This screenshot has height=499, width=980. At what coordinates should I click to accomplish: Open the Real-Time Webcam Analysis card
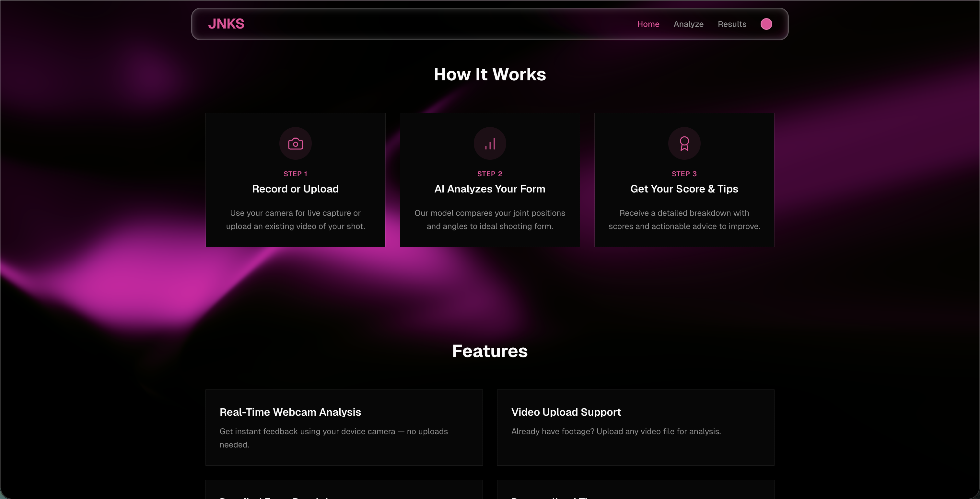(344, 427)
